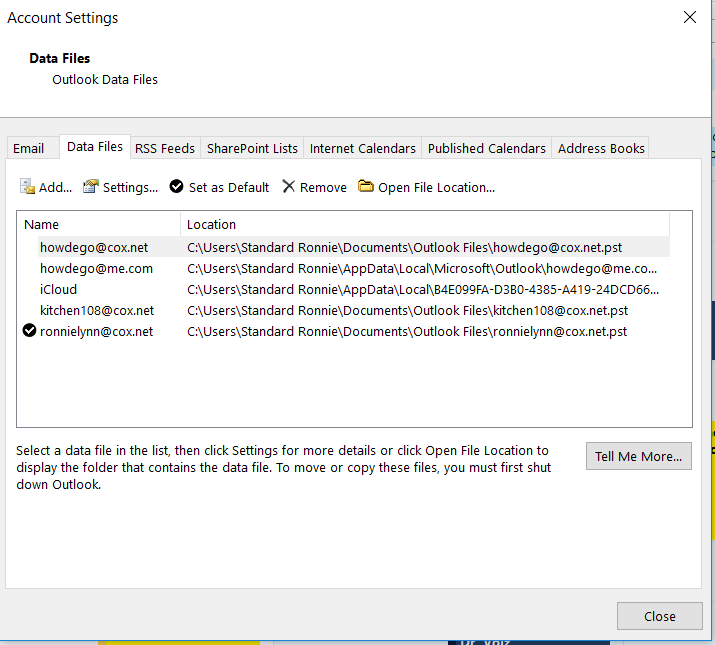The width and height of the screenshot is (715, 645).
Task: Click the howdego@cox.net.pst location path
Action: coord(404,247)
